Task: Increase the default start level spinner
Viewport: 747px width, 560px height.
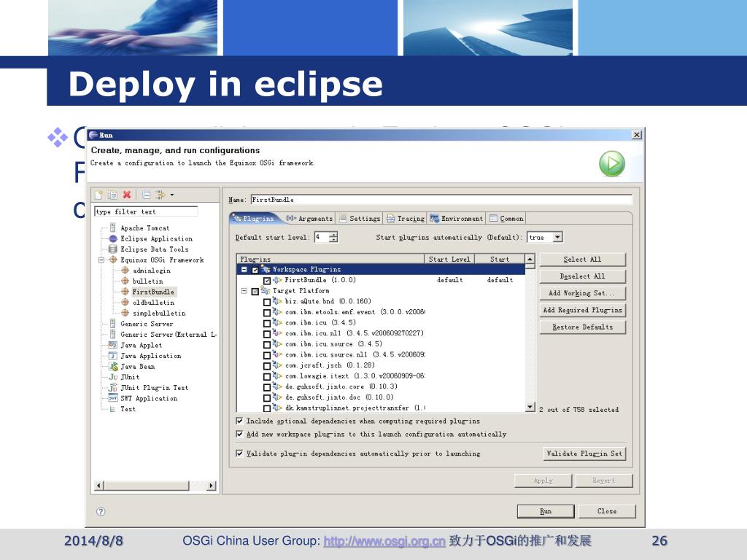Action: click(333, 234)
